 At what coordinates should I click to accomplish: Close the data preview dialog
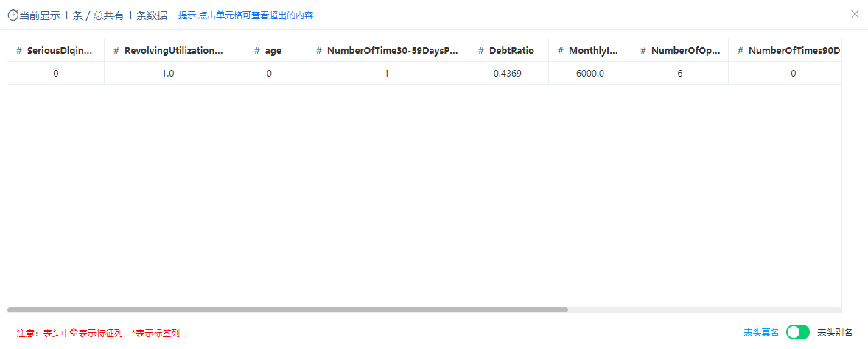[855, 15]
